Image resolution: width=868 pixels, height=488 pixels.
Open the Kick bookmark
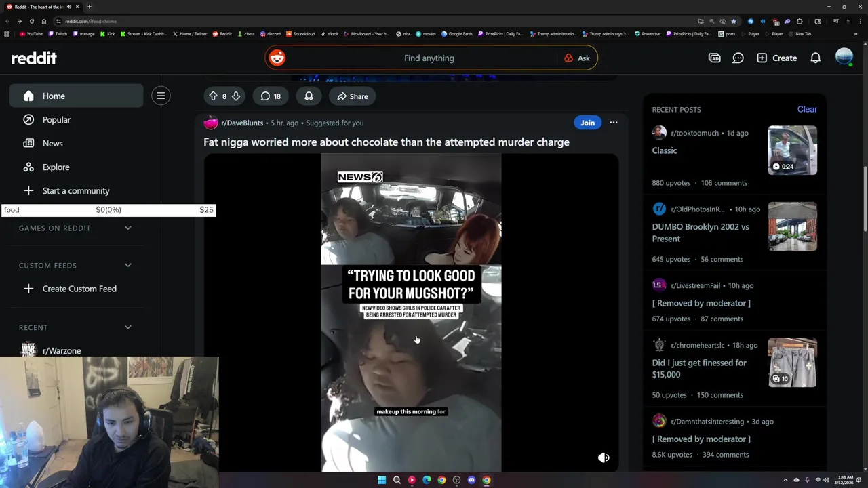click(x=108, y=34)
